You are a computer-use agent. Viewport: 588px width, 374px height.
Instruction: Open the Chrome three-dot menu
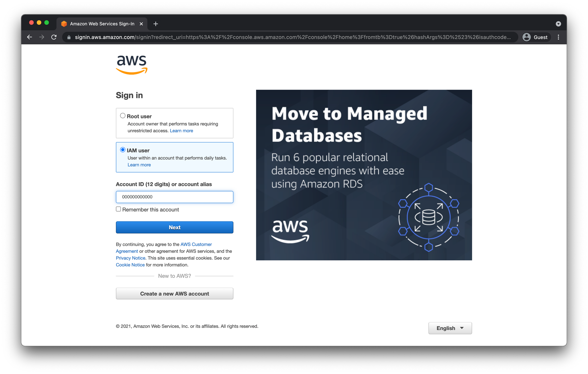[559, 37]
